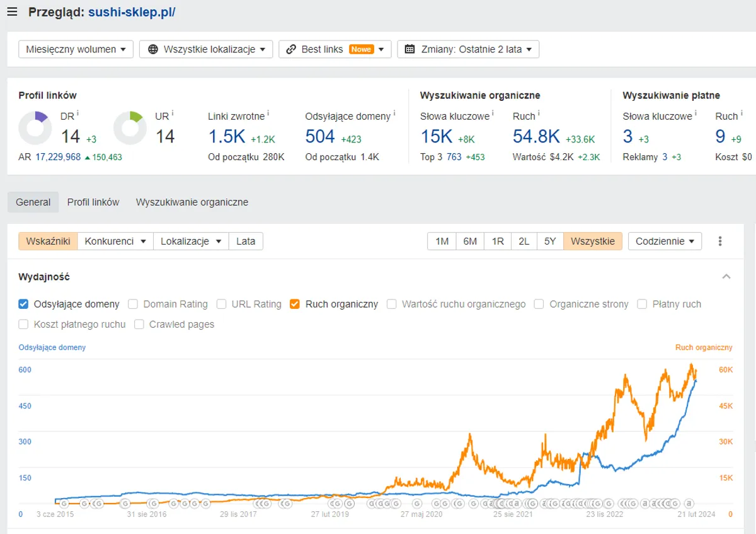Switch to the General tab

click(x=33, y=202)
